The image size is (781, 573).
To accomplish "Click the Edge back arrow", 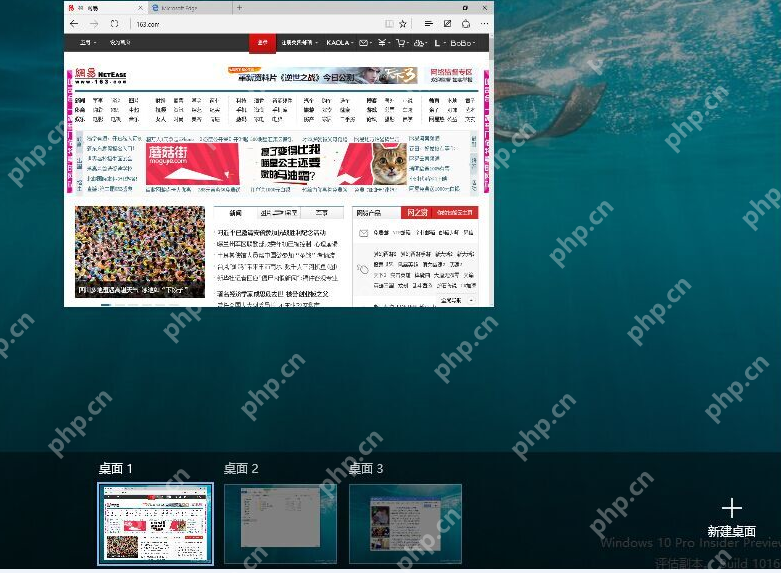I will [x=74, y=24].
